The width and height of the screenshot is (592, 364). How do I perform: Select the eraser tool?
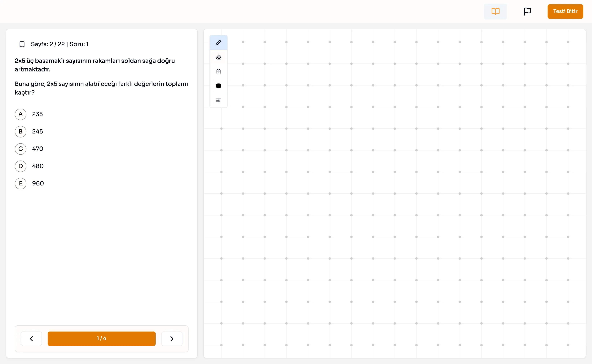pos(218,57)
